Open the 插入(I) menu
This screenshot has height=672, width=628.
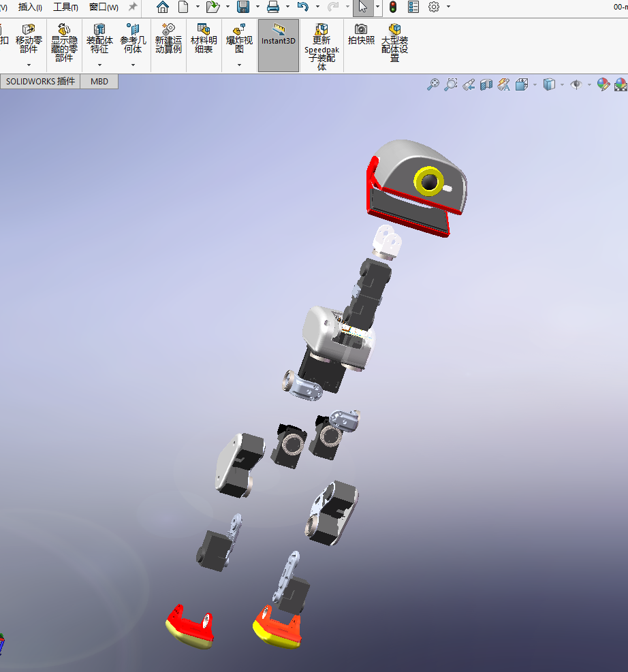pyautogui.click(x=30, y=7)
